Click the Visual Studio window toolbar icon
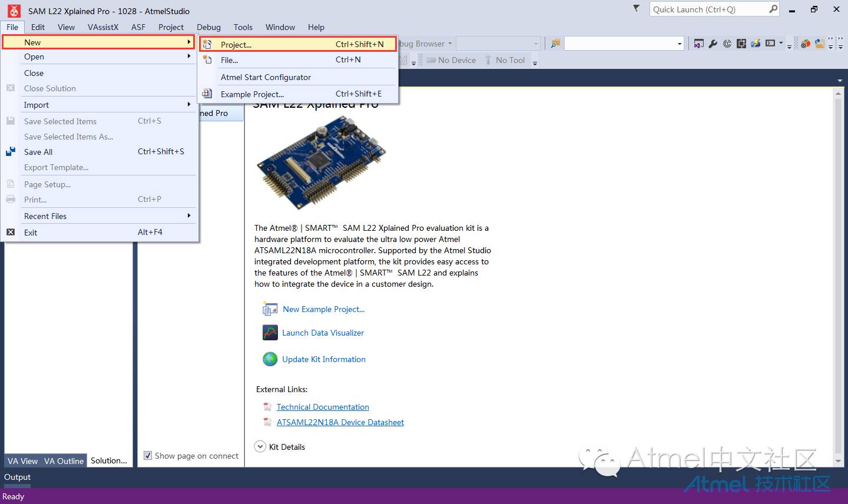 point(699,44)
